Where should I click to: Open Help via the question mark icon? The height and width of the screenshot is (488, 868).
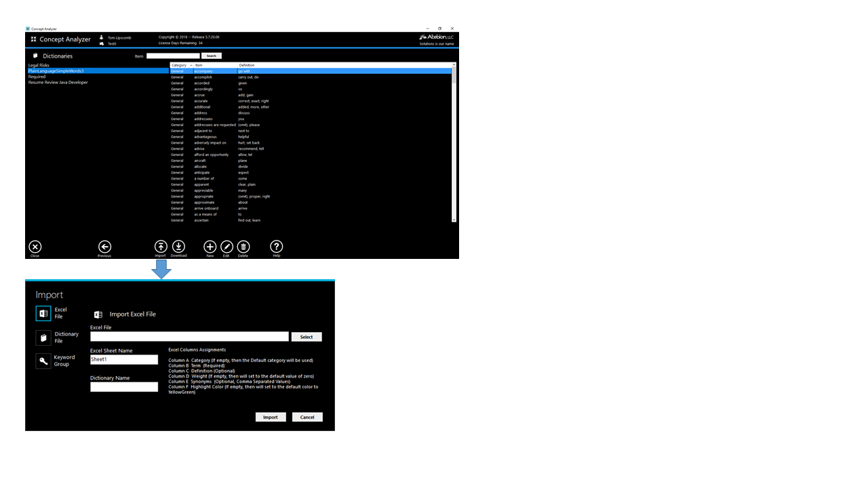coord(277,247)
